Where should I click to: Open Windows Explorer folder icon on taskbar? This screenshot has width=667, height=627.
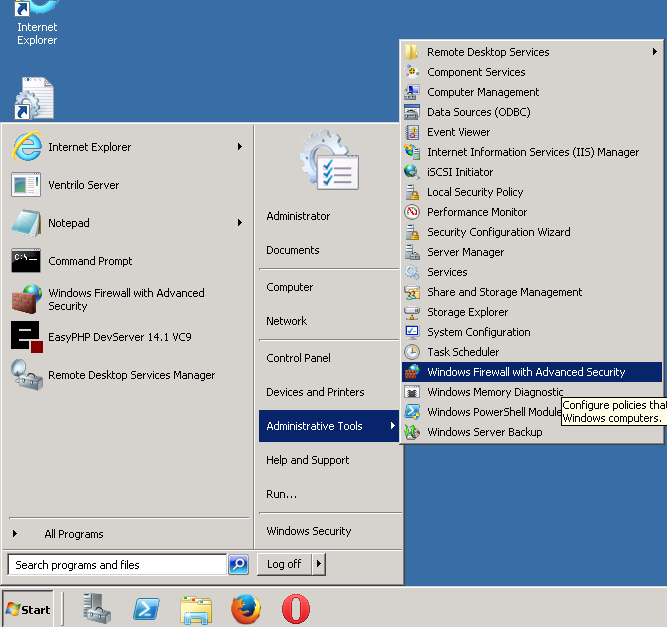(196, 610)
